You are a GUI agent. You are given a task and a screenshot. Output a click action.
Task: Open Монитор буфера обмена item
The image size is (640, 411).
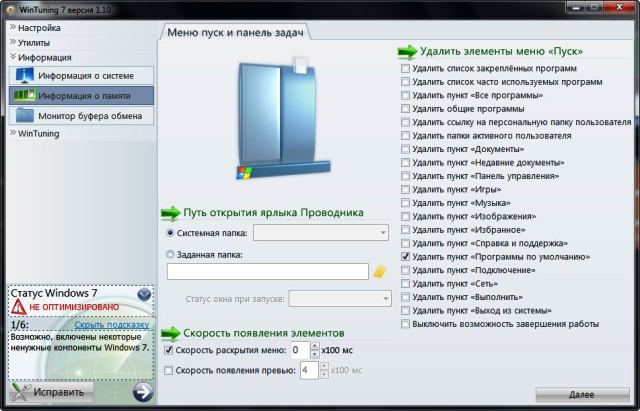click(81, 116)
